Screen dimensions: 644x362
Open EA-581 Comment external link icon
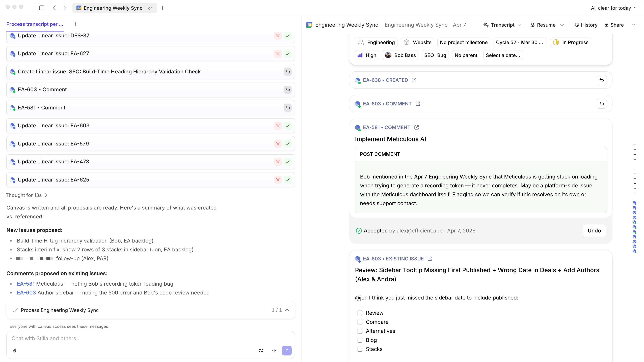click(x=416, y=127)
